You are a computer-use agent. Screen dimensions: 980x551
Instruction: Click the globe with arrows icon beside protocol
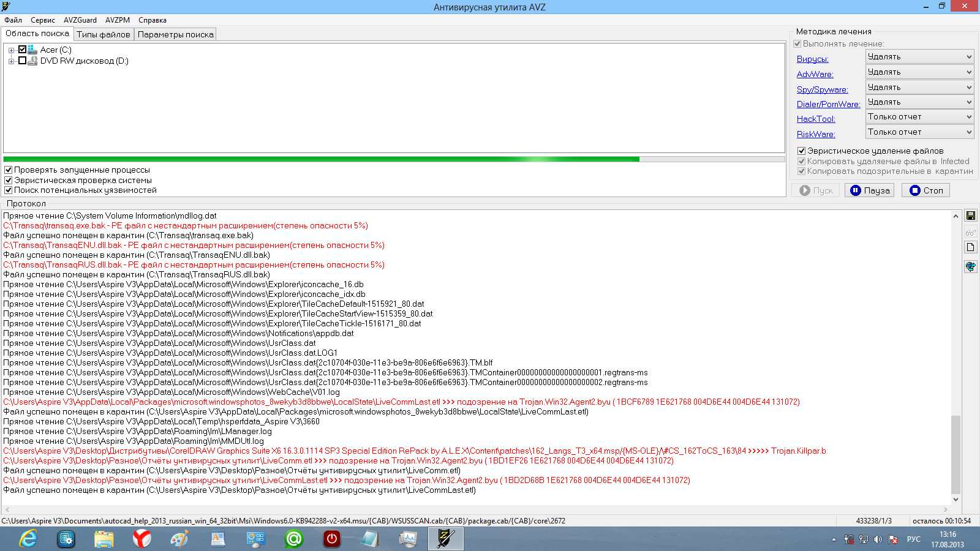[x=971, y=266]
